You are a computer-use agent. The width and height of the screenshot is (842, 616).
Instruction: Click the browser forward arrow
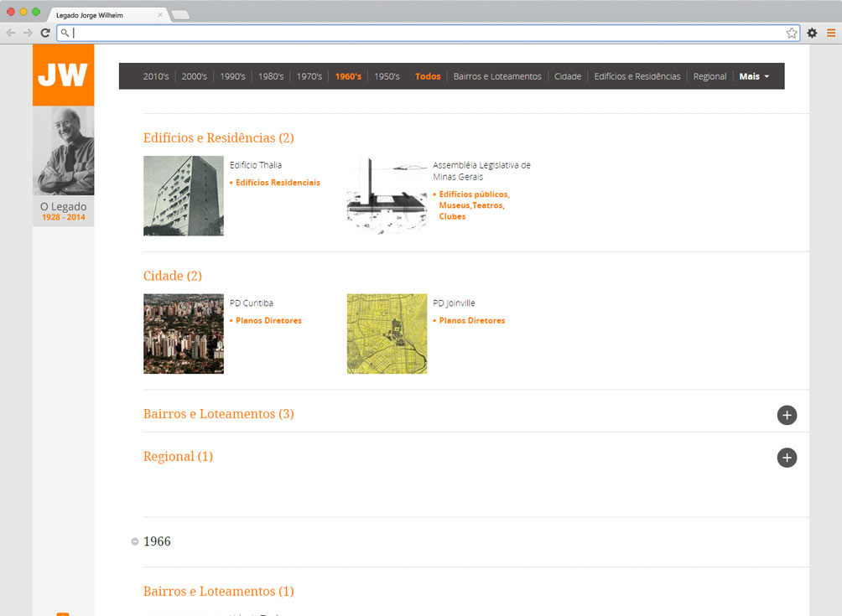[28, 33]
